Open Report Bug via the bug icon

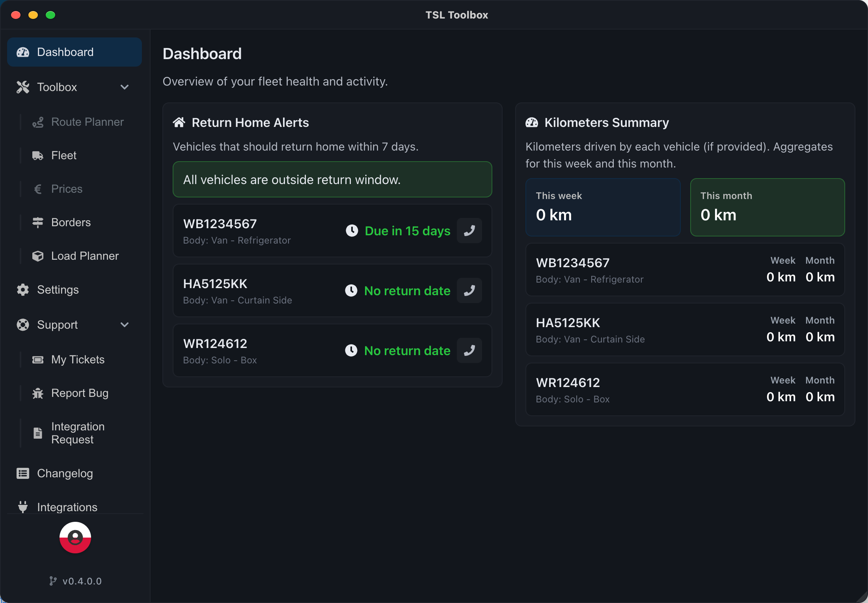(37, 393)
